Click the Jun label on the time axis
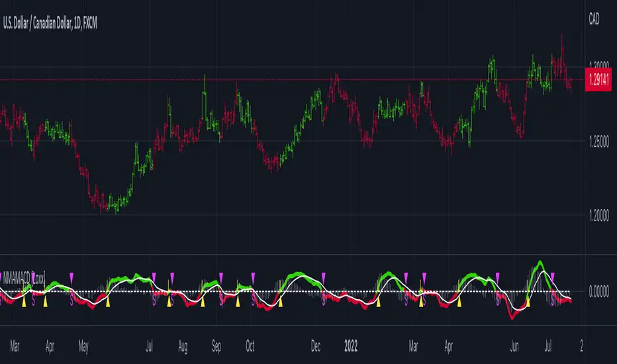The height and width of the screenshot is (364, 617). (514, 346)
